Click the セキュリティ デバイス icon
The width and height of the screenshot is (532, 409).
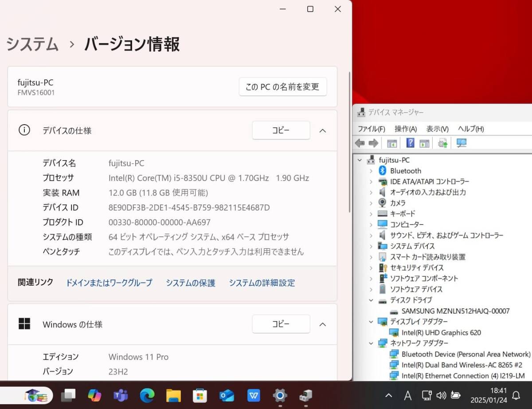click(x=383, y=267)
